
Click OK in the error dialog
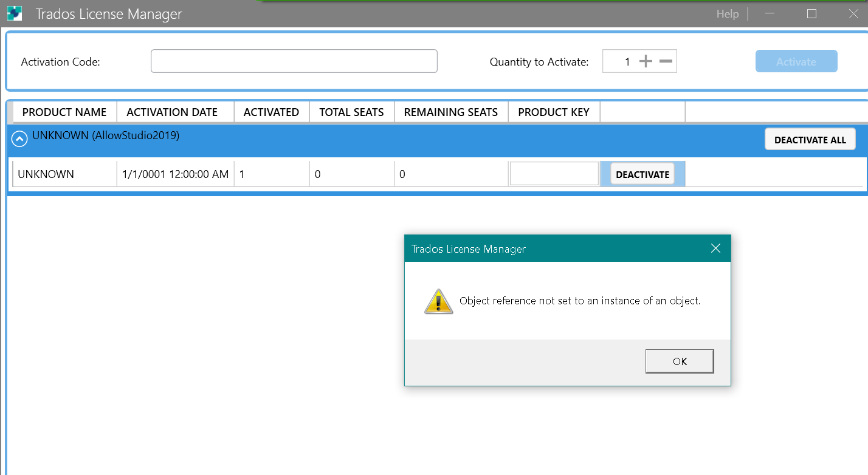[680, 361]
